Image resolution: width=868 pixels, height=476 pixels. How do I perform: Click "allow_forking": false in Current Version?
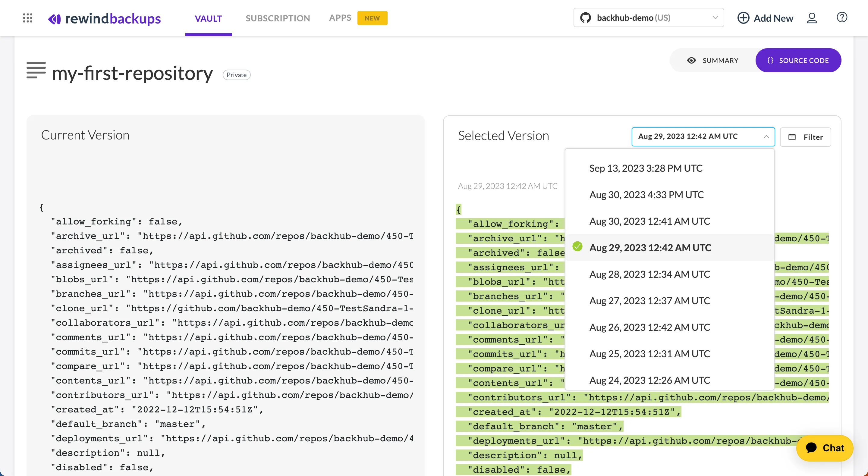pos(117,222)
